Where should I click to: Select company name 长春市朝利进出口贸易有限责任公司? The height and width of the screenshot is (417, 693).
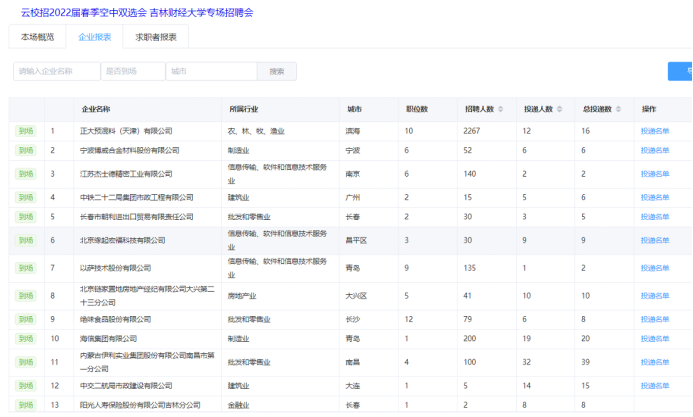pos(137,217)
